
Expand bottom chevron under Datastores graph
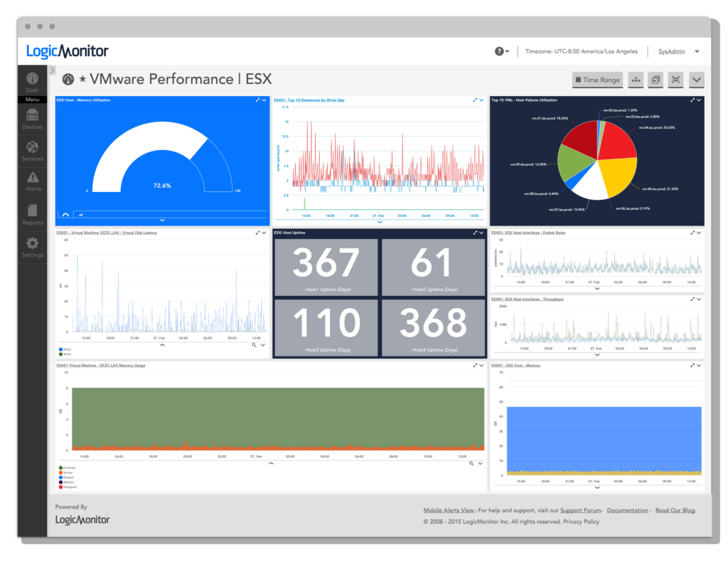(380, 222)
